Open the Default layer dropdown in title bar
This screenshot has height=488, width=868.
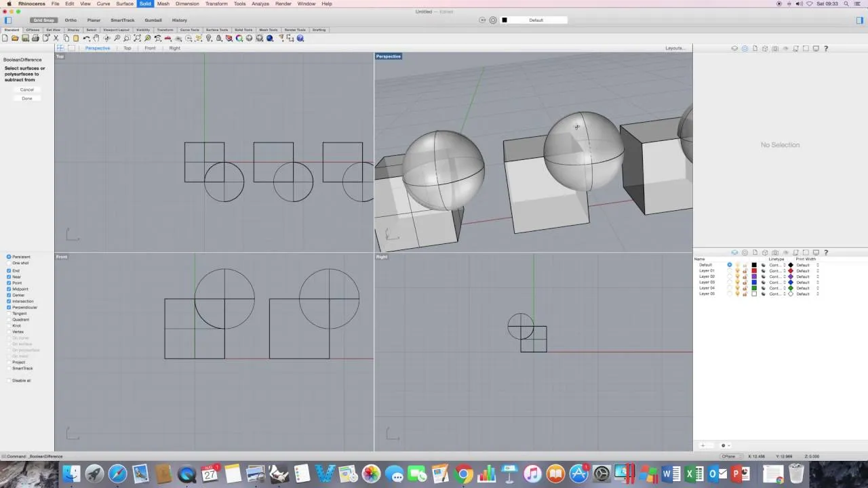pos(536,20)
